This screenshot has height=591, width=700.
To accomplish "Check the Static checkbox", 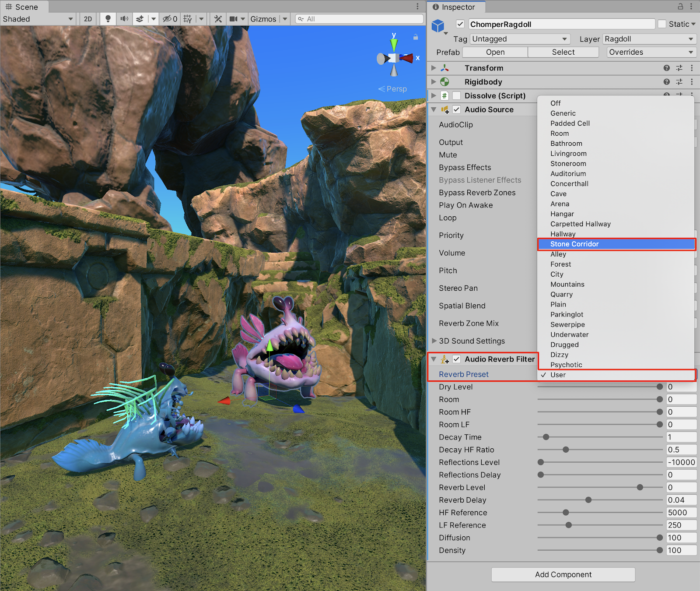I will tap(662, 24).
